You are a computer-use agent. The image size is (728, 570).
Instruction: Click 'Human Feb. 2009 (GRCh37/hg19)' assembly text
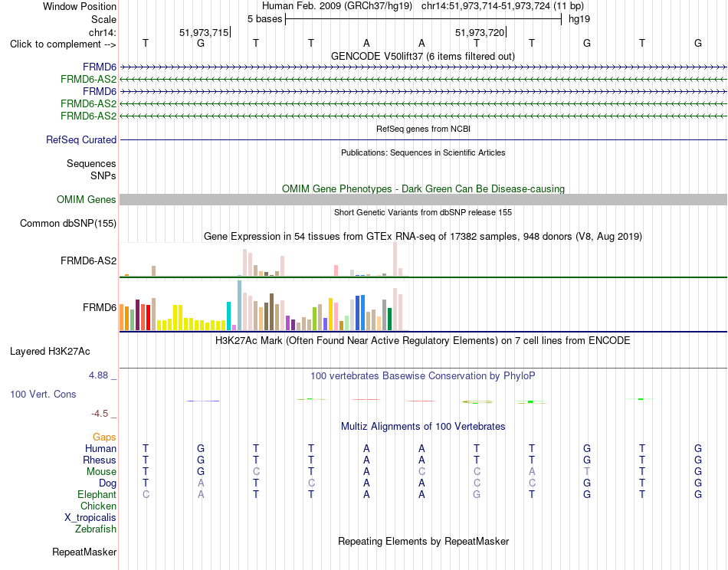(x=337, y=6)
